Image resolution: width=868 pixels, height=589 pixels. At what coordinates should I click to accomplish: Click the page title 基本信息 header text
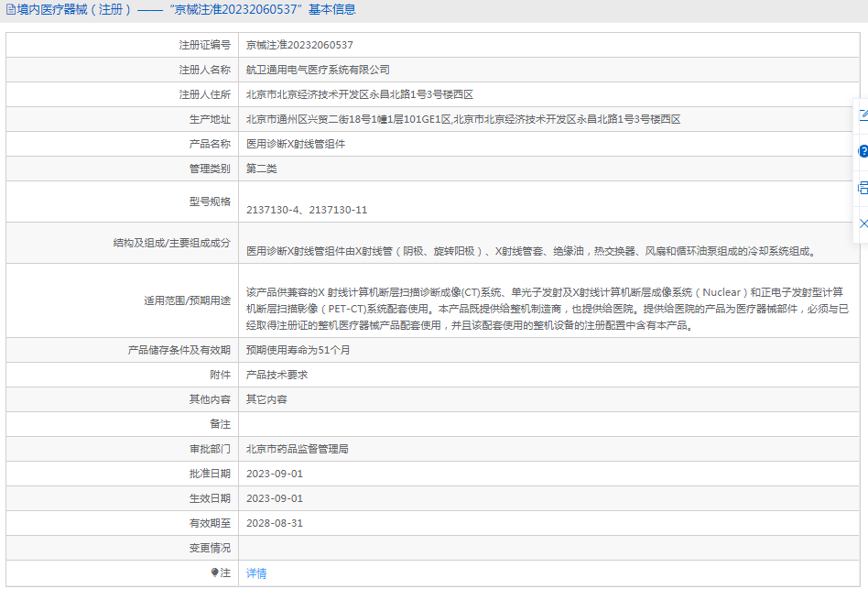point(332,9)
